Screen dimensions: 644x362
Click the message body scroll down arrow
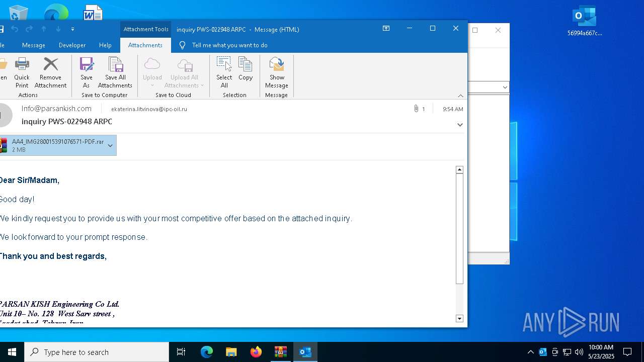click(459, 318)
